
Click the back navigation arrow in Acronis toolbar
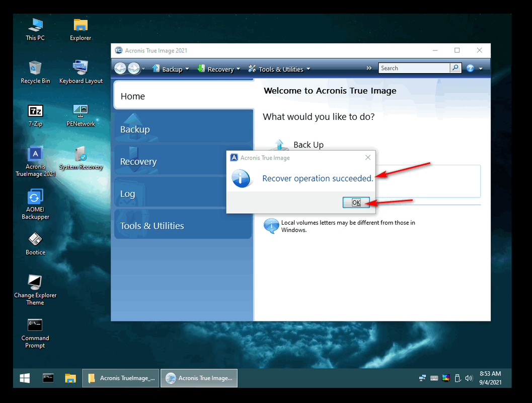[x=120, y=68]
